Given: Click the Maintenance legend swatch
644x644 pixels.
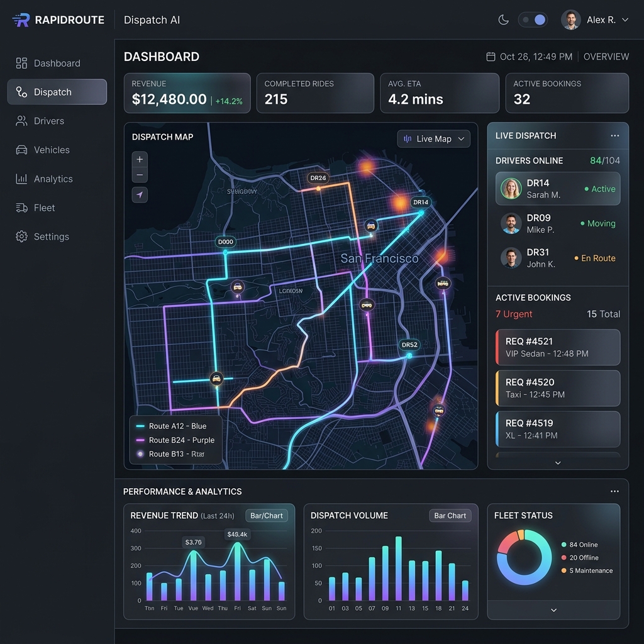Looking at the screenshot, I should tap(564, 570).
